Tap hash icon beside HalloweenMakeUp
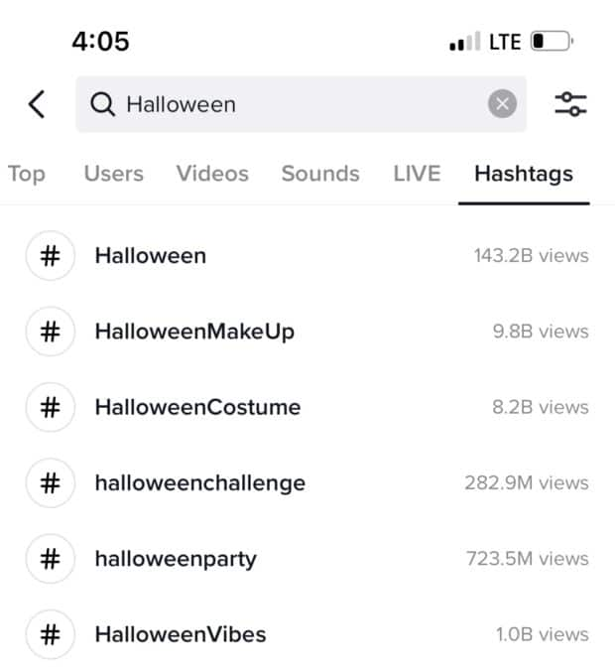This screenshot has height=672, width=616. (x=51, y=332)
